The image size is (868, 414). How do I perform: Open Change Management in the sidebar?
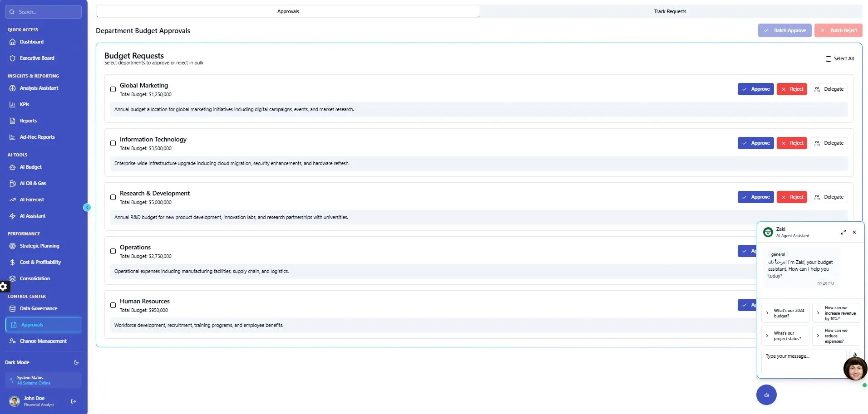pos(43,341)
